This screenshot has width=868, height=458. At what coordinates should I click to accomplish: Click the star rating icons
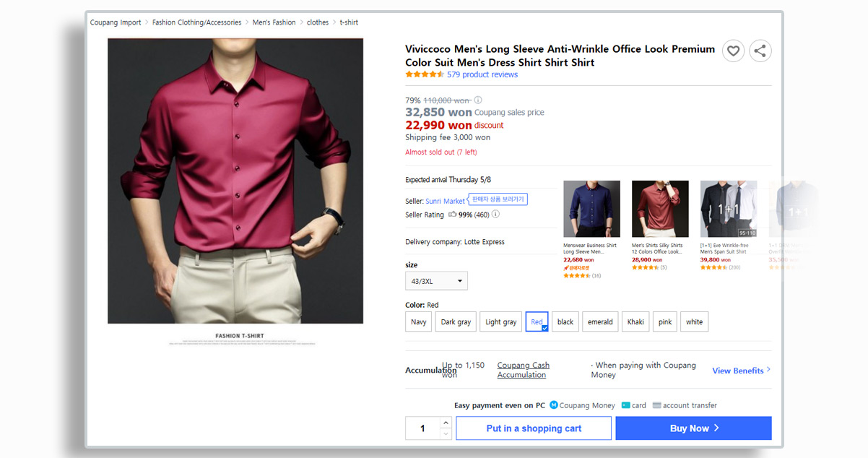425,74
